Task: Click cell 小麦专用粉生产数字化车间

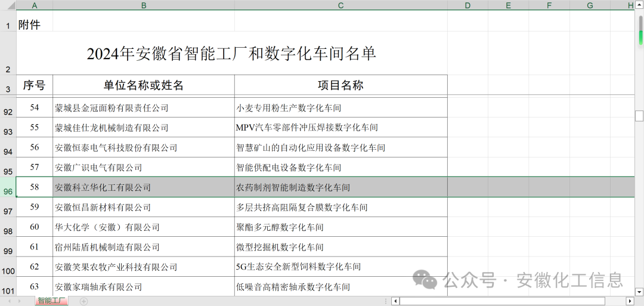Action: tap(341, 107)
